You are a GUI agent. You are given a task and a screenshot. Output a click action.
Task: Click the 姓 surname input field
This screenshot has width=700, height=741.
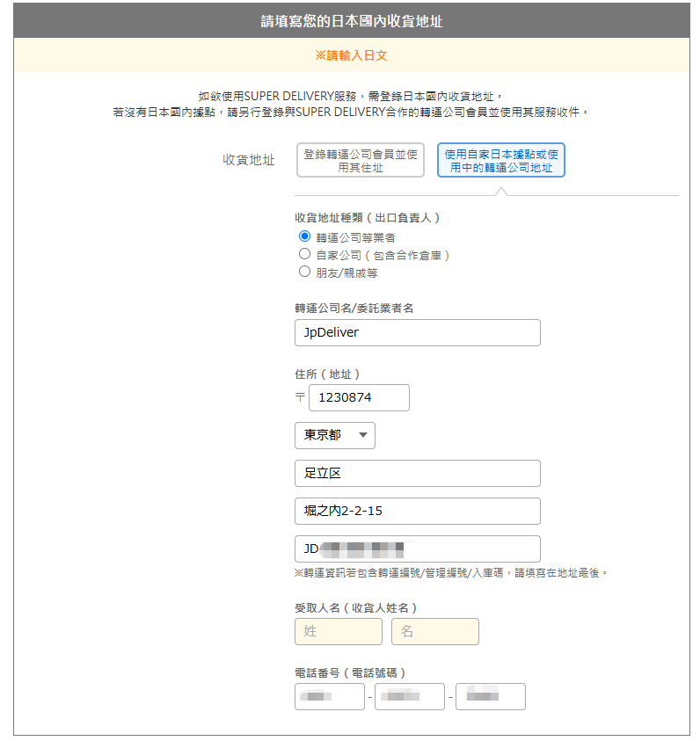click(x=339, y=631)
